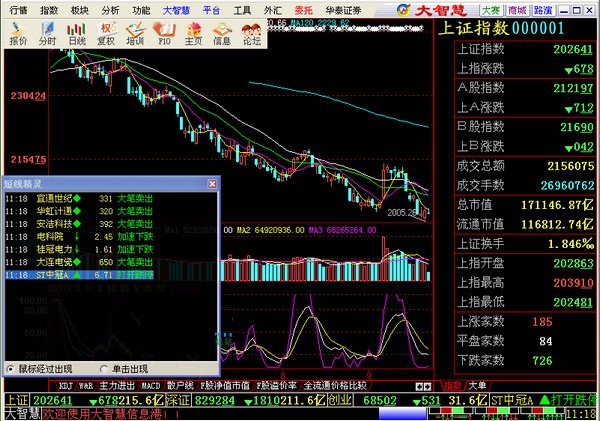Click the 上涨家数 value 185

coord(542,321)
